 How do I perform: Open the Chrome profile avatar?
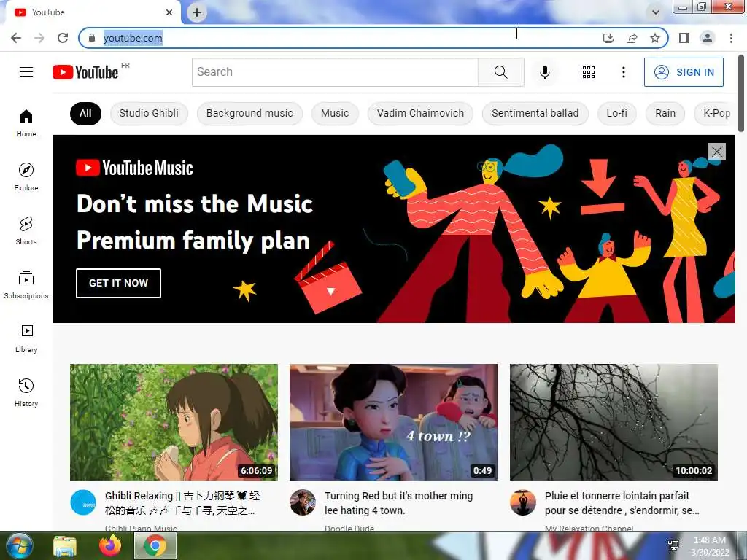coord(708,38)
